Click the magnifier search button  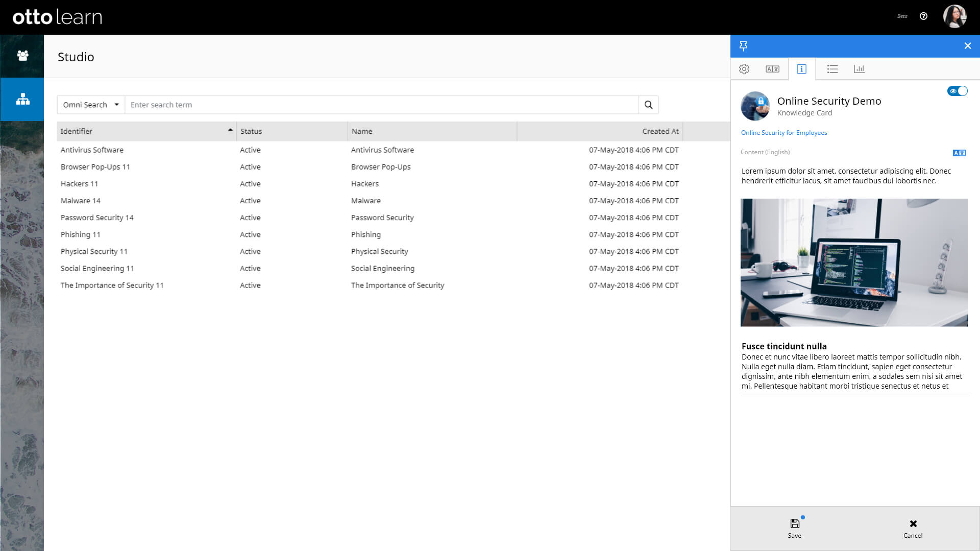(648, 105)
